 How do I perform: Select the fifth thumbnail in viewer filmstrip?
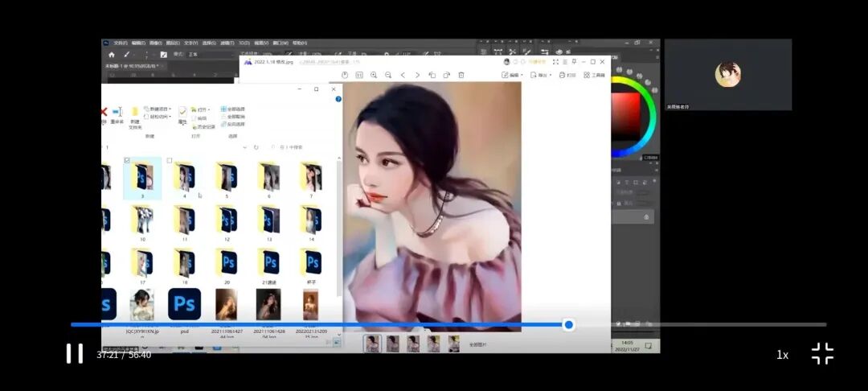[x=454, y=344]
